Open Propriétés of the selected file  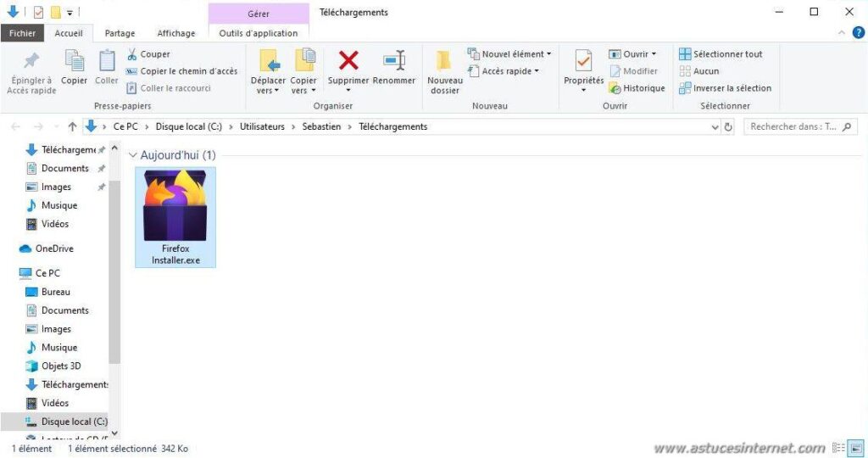pyautogui.click(x=583, y=70)
